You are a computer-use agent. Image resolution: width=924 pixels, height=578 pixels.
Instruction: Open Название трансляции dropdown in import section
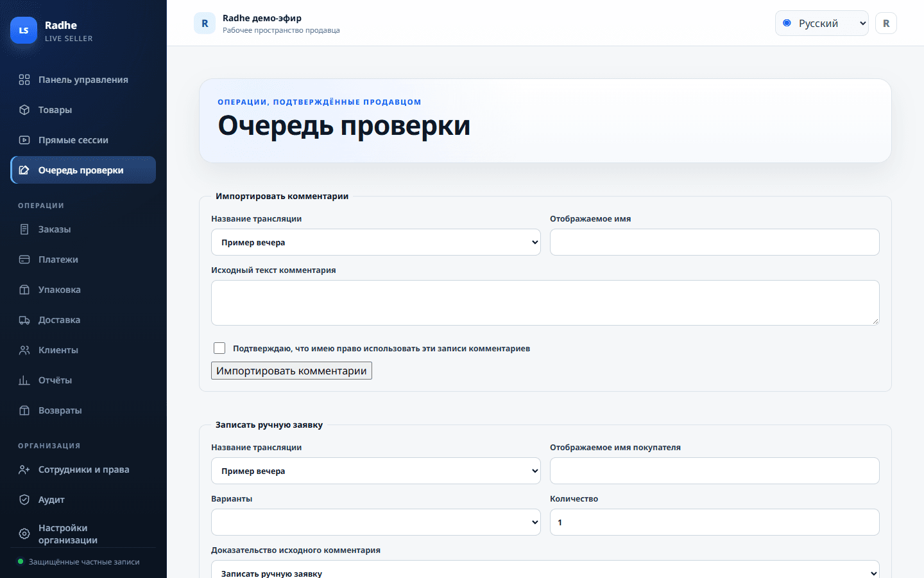coord(376,242)
